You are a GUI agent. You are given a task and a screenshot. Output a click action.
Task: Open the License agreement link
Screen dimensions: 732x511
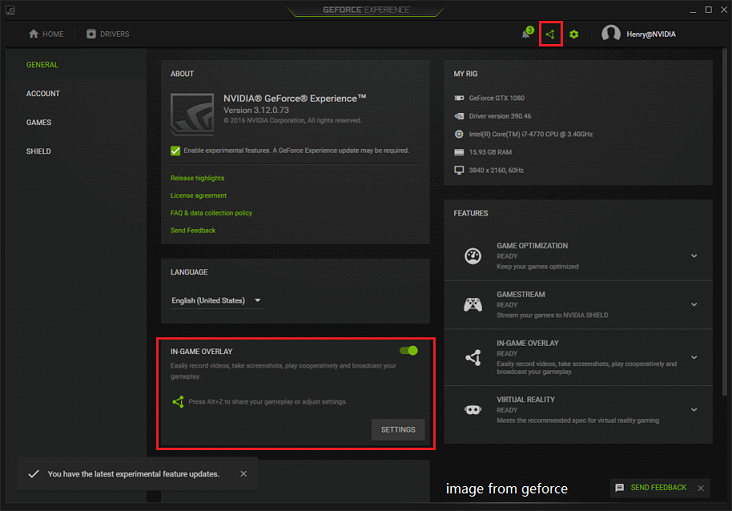[198, 196]
